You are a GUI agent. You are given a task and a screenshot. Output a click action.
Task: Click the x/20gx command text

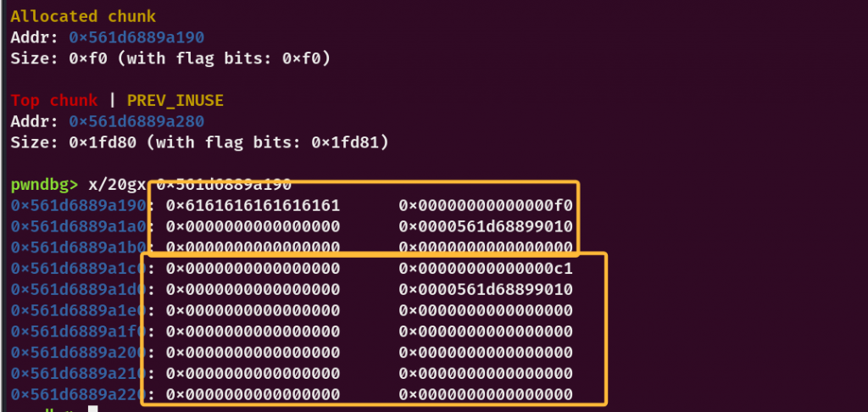(x=117, y=185)
